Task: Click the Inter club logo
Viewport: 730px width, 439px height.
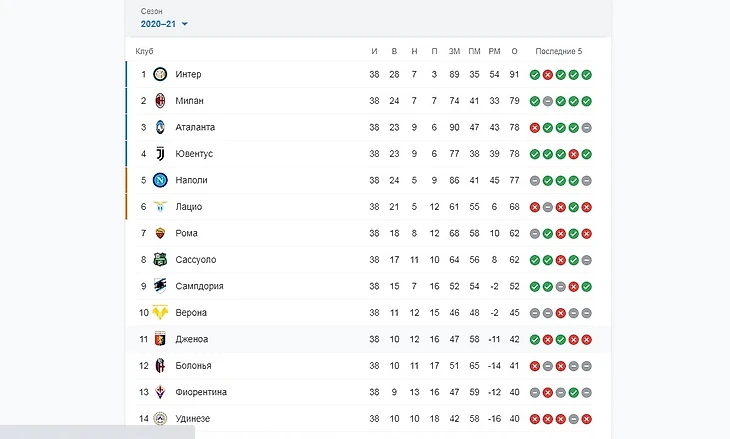Action: click(x=160, y=74)
